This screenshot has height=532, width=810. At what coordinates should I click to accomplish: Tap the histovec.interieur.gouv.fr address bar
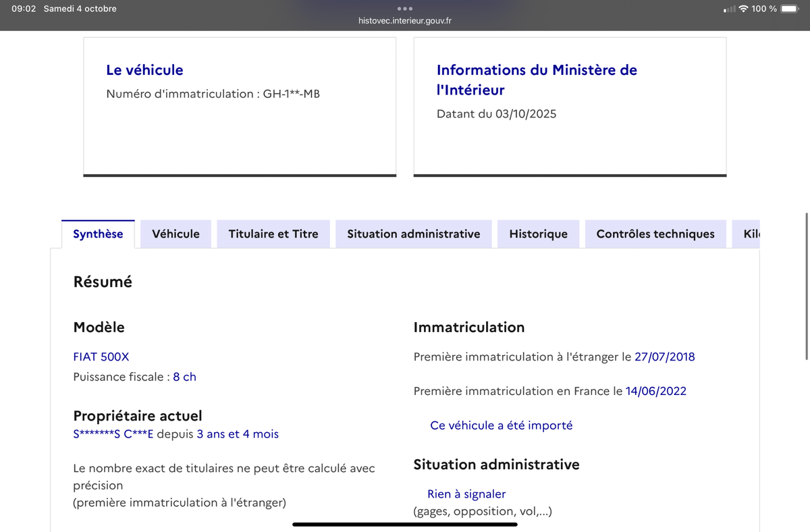405,21
